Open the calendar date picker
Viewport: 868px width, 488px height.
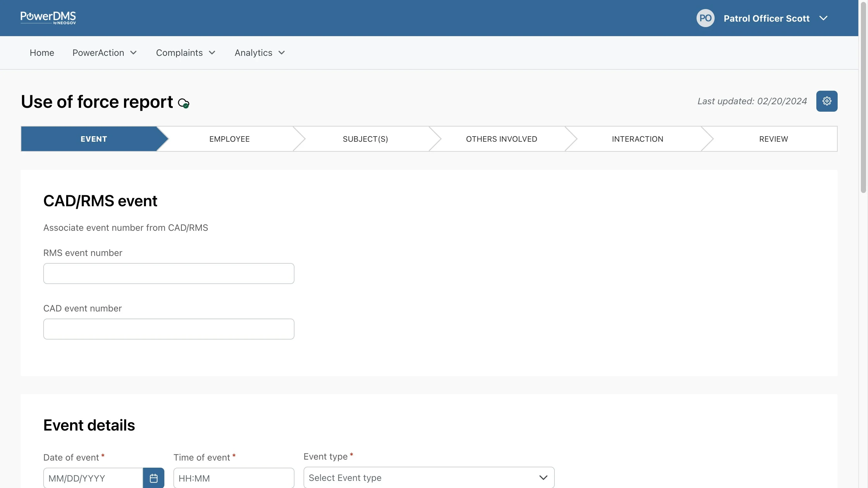click(x=154, y=478)
